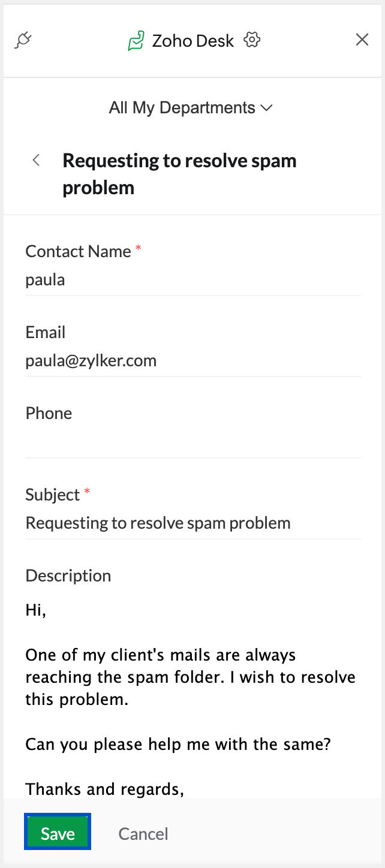This screenshot has width=385, height=868.
Task: Click into the Subject text field
Action: [192, 523]
